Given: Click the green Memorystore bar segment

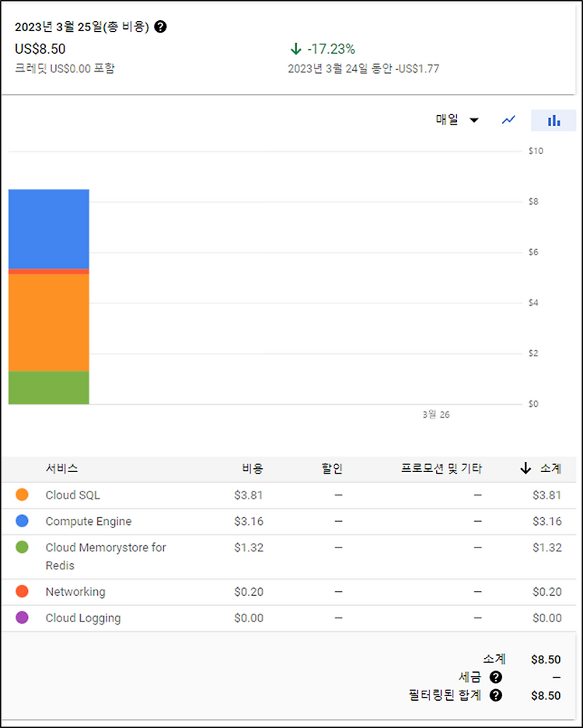Looking at the screenshot, I should [49, 387].
